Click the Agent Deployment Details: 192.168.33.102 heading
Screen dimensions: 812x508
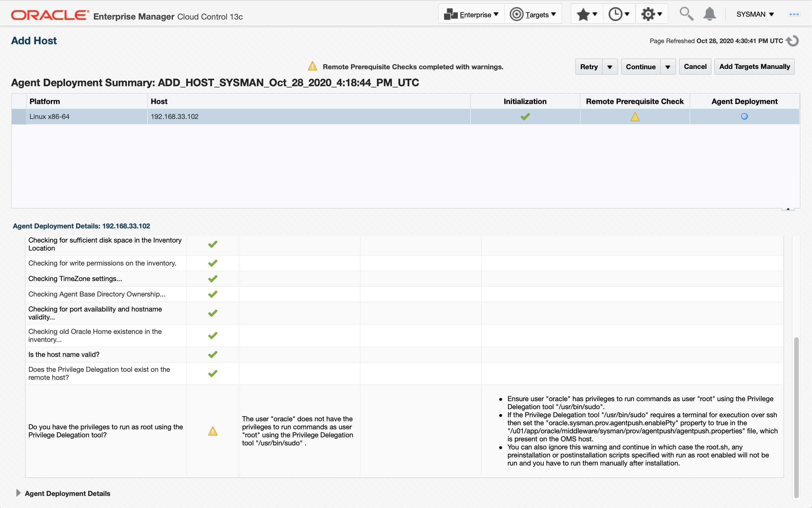81,226
